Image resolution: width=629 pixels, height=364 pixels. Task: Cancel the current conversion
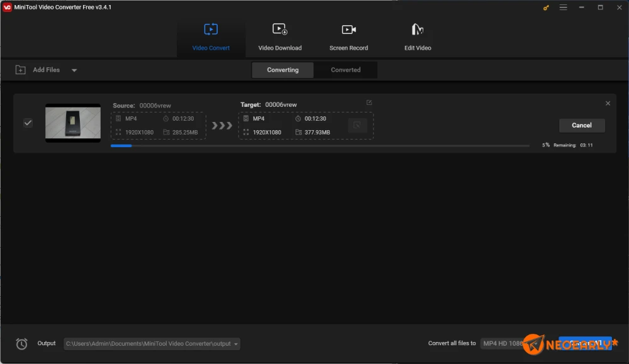[582, 125]
